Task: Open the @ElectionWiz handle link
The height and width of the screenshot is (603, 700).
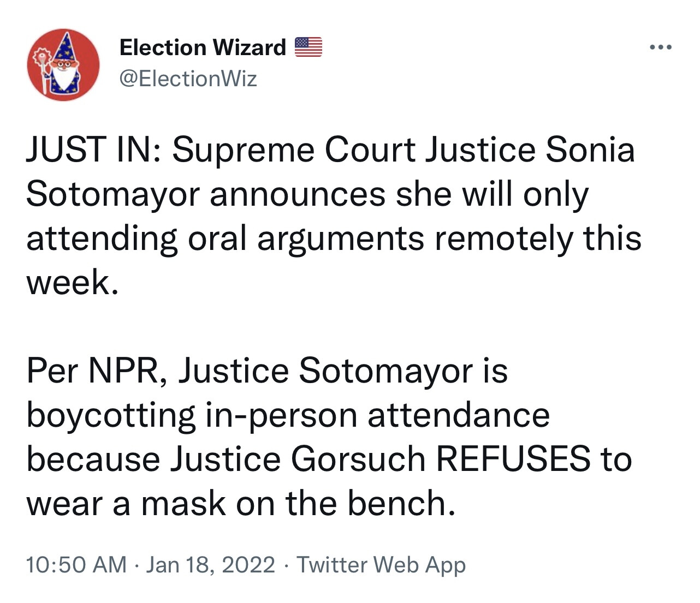Action: 188,79
